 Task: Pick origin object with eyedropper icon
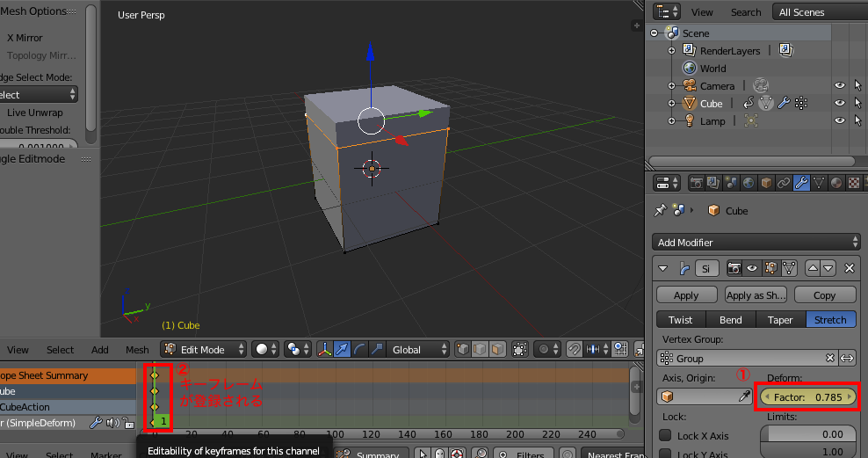(744, 396)
